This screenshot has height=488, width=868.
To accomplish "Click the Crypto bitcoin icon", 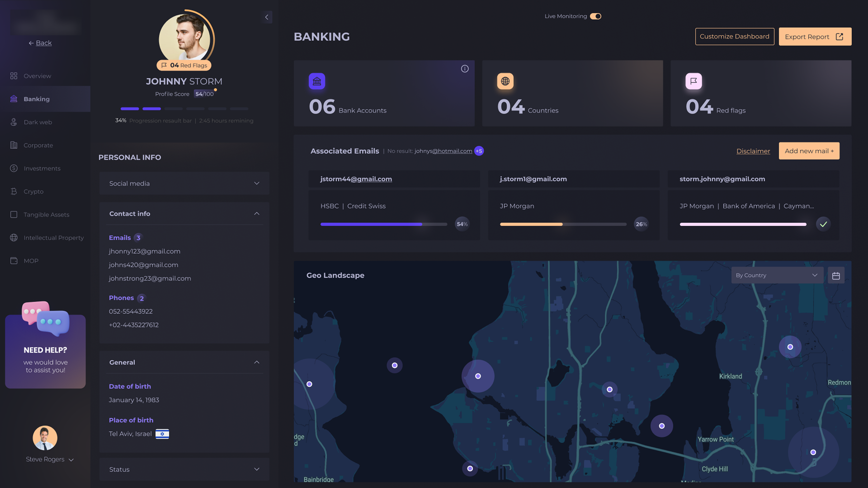I will coord(14,191).
